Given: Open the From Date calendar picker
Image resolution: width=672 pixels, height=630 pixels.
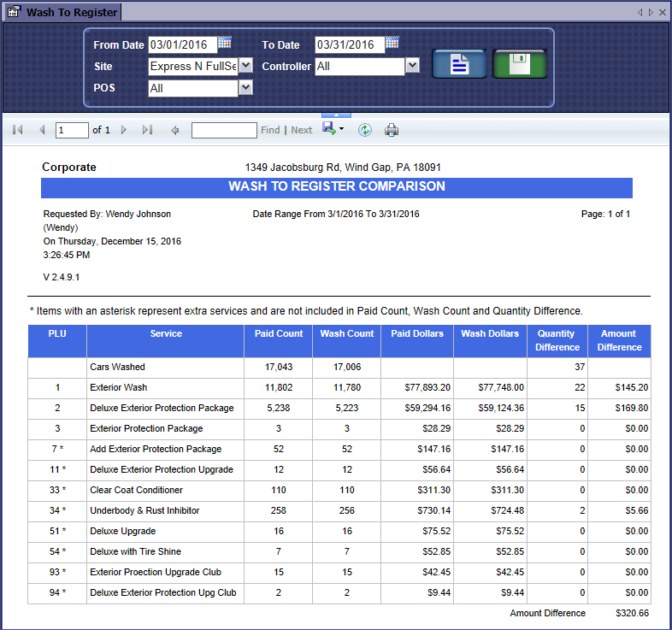Looking at the screenshot, I should [225, 43].
